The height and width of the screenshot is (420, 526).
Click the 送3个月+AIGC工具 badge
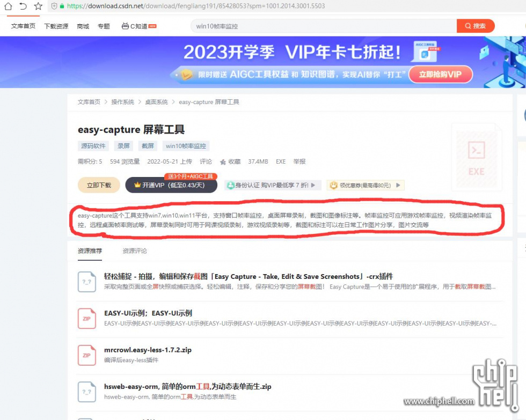coord(191,176)
